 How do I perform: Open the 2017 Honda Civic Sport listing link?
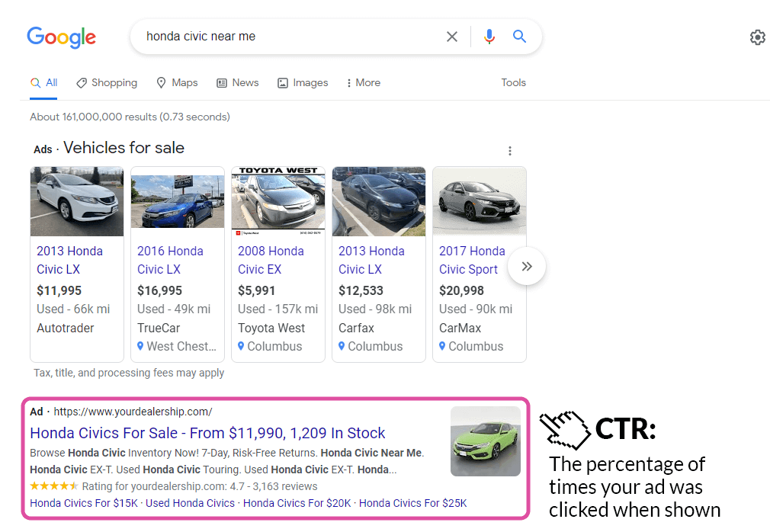tap(473, 260)
